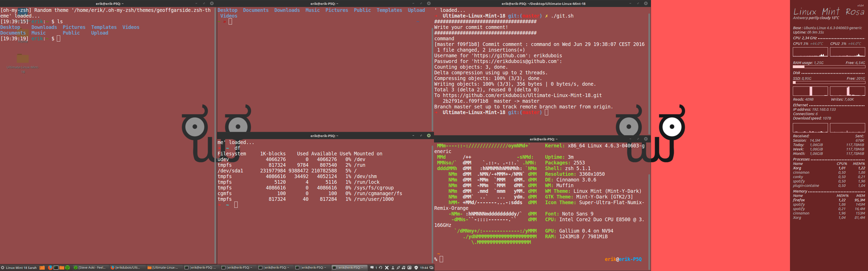Click 'Download speed: 107B' in conky
This screenshot has height=271, width=868.
(x=812, y=118)
